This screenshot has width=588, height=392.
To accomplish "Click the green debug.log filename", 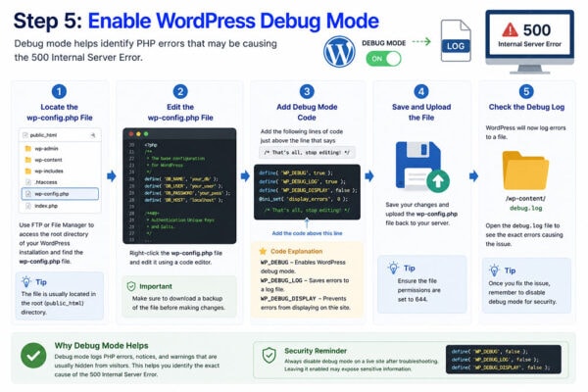I will tap(525, 208).
